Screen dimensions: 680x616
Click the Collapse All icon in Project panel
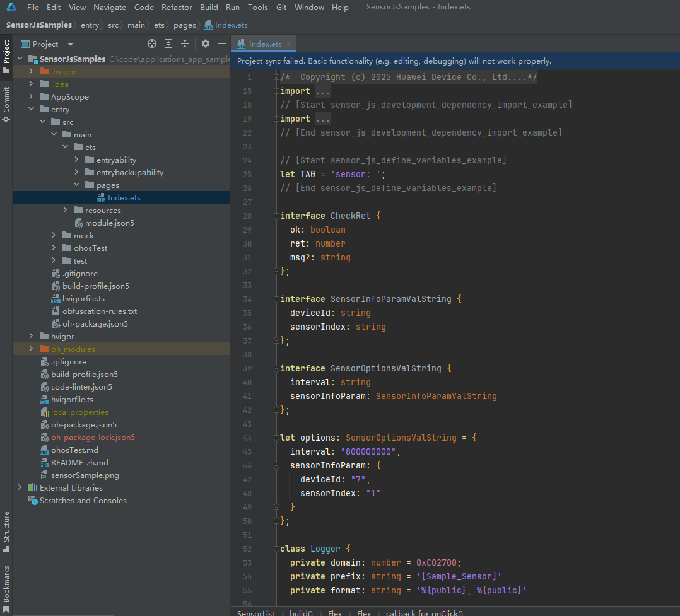tap(185, 44)
